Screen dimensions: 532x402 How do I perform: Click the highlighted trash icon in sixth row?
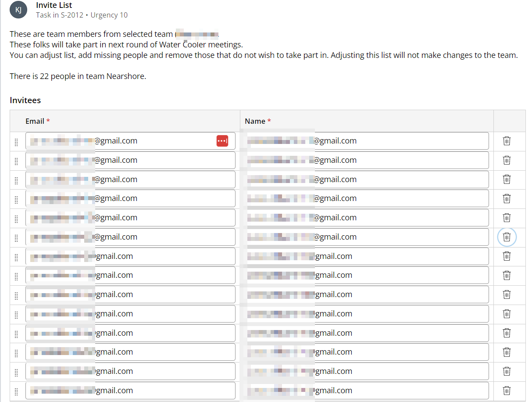tap(507, 237)
